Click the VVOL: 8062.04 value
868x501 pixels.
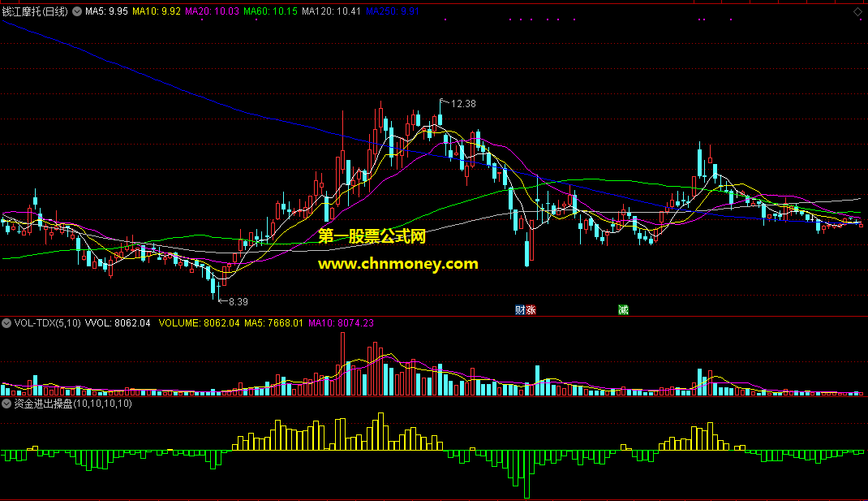click(x=118, y=323)
